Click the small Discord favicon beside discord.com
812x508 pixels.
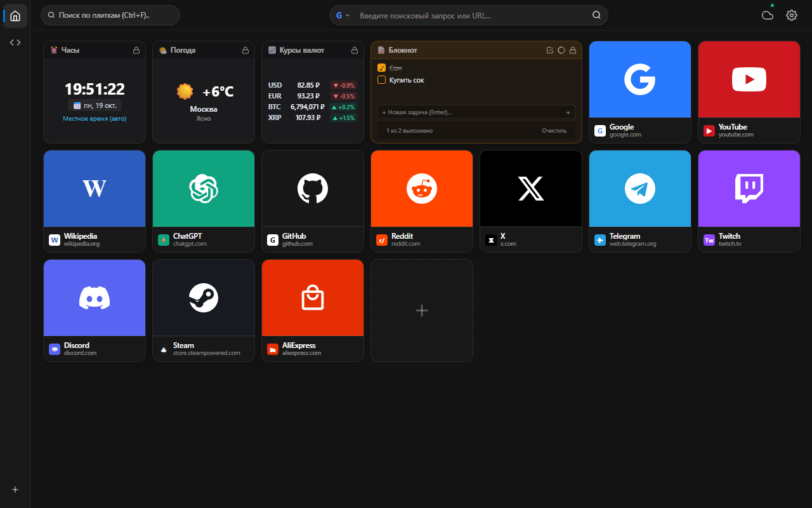click(55, 349)
